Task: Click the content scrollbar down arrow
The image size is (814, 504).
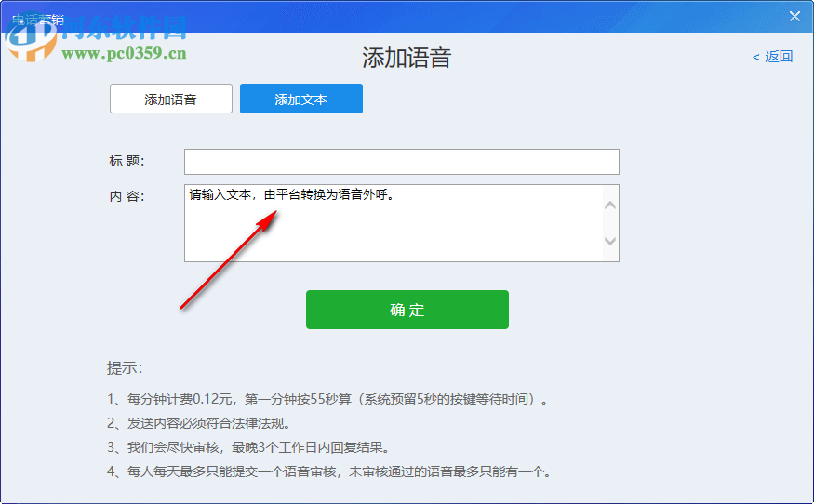Action: pyautogui.click(x=610, y=242)
